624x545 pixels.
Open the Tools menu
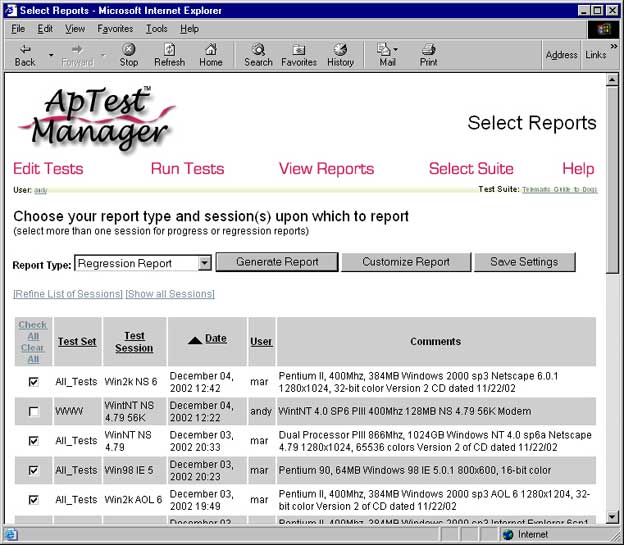click(x=156, y=29)
